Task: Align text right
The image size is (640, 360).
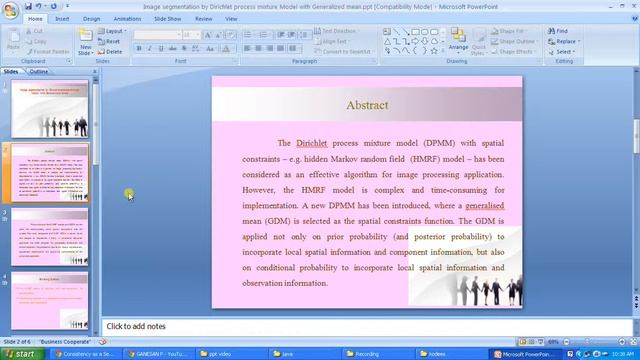Action: tap(269, 49)
